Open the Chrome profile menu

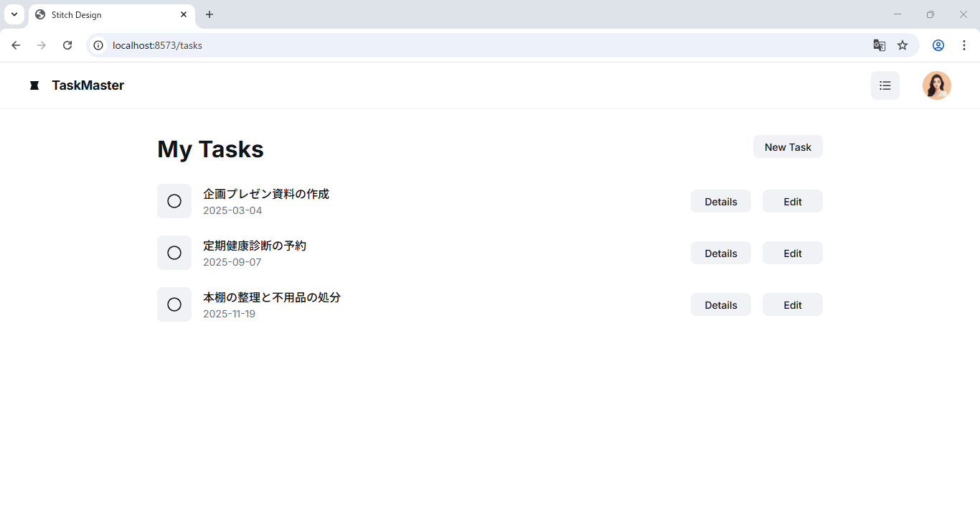pyautogui.click(x=938, y=45)
